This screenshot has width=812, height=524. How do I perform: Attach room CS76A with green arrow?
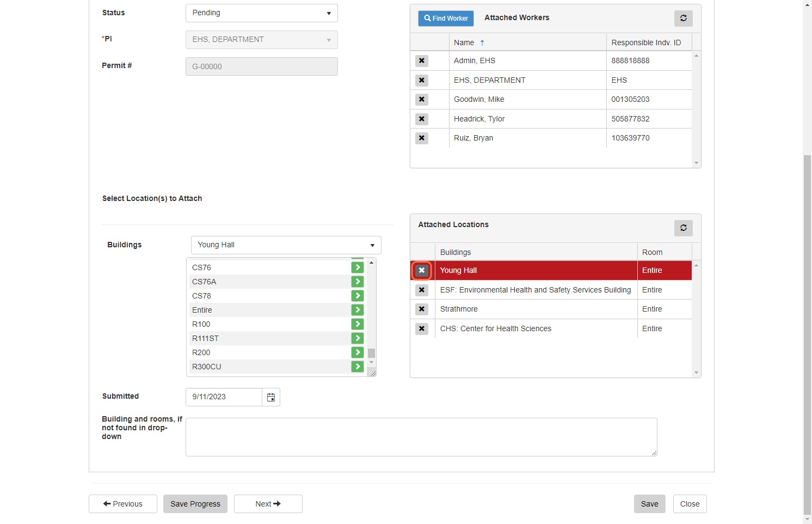pos(357,282)
